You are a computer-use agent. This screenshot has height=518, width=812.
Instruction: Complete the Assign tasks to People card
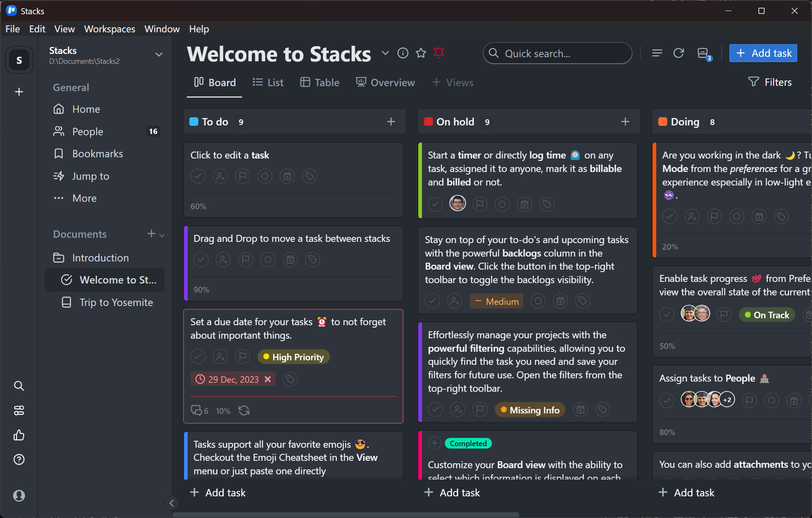(x=667, y=400)
